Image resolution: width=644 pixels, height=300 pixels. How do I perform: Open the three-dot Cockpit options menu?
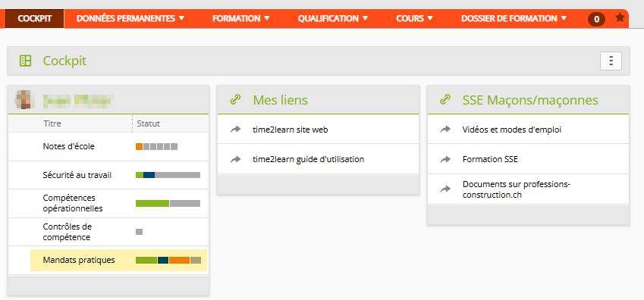pyautogui.click(x=611, y=61)
